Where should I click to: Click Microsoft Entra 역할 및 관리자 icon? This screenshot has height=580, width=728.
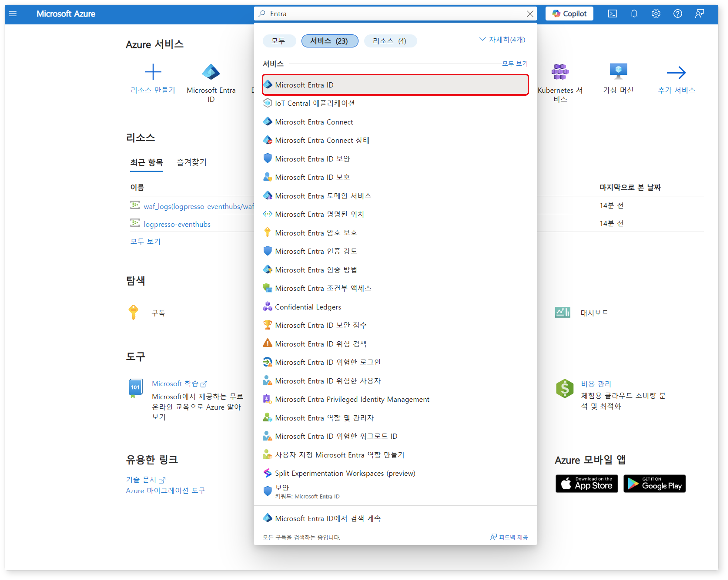pyautogui.click(x=267, y=417)
